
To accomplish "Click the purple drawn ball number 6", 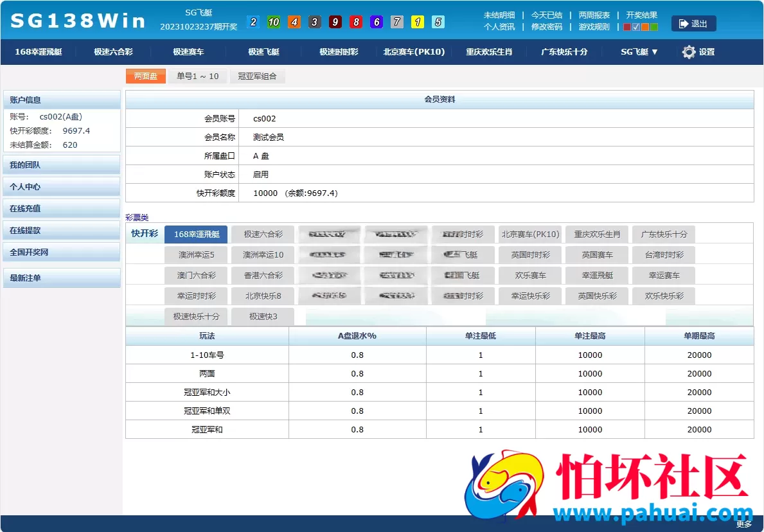I will (x=376, y=22).
